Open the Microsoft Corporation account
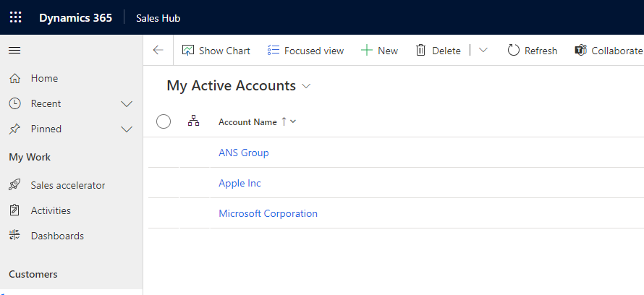This screenshot has height=295, width=644. pos(268,213)
